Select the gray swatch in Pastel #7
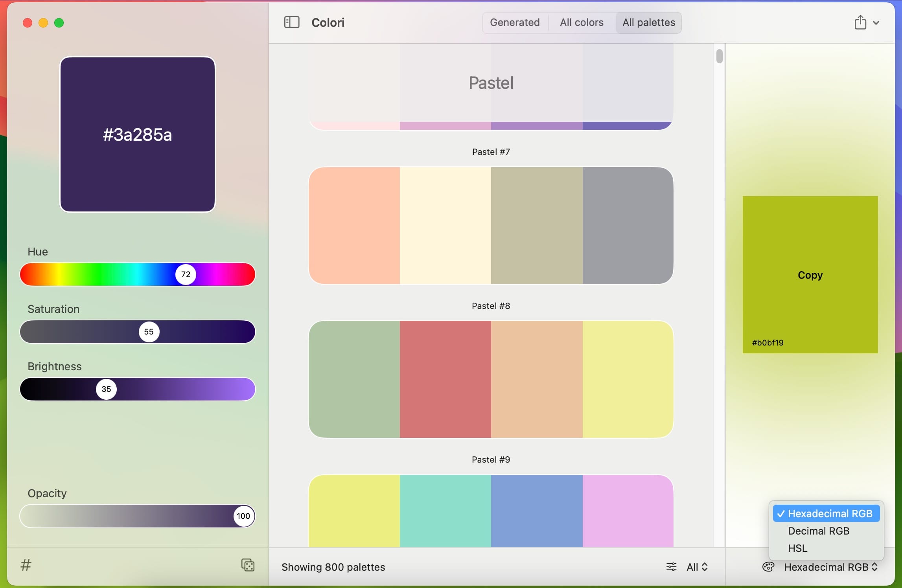Image resolution: width=902 pixels, height=588 pixels. [x=628, y=226]
